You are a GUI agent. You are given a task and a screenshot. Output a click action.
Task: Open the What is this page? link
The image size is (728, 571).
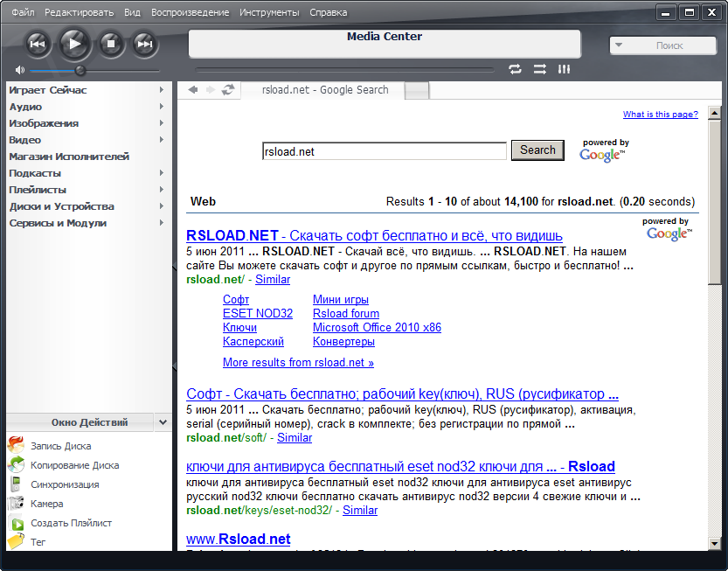point(660,115)
